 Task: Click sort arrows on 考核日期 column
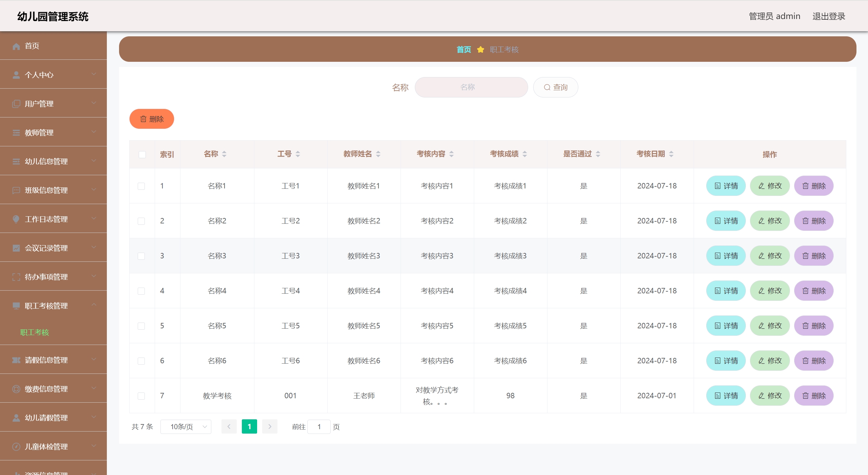pyautogui.click(x=671, y=154)
